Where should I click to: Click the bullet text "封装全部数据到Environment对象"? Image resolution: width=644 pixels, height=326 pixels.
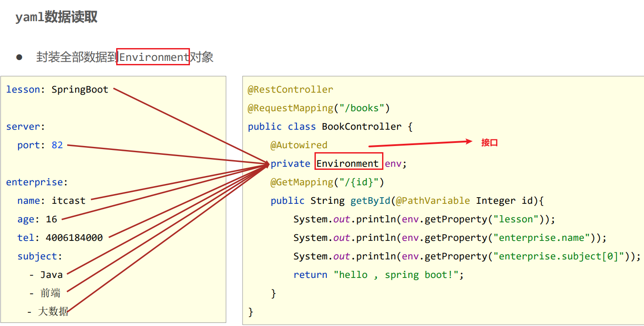click(x=125, y=57)
